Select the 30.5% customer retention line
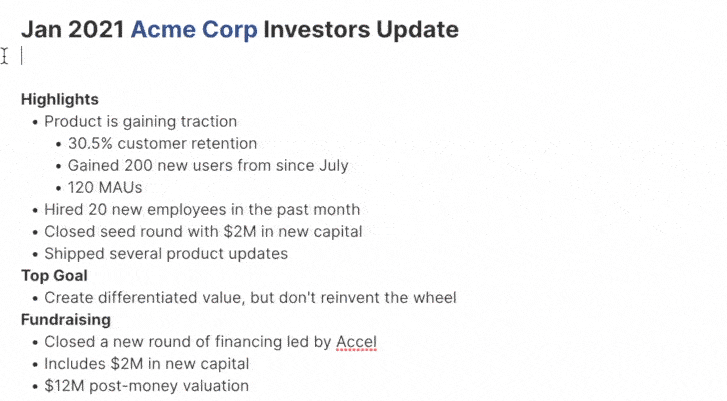Viewport: 727px width, 401px height. [162, 143]
